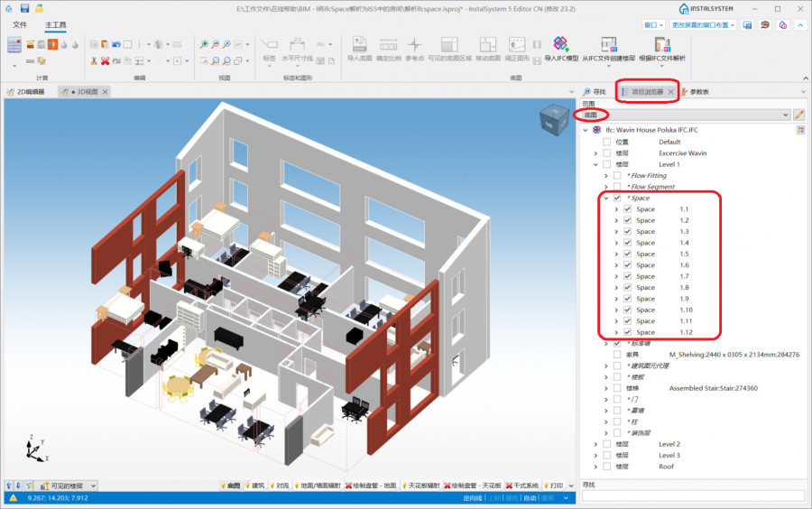Click the pencil edit icon beside 范围 dropdown
812x509 pixels.
click(798, 115)
